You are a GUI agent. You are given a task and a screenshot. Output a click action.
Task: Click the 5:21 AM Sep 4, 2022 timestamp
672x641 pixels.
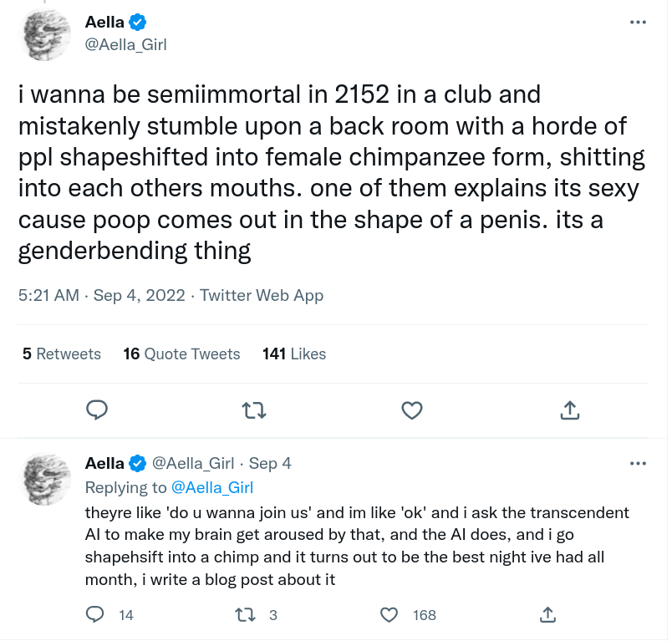point(102,295)
